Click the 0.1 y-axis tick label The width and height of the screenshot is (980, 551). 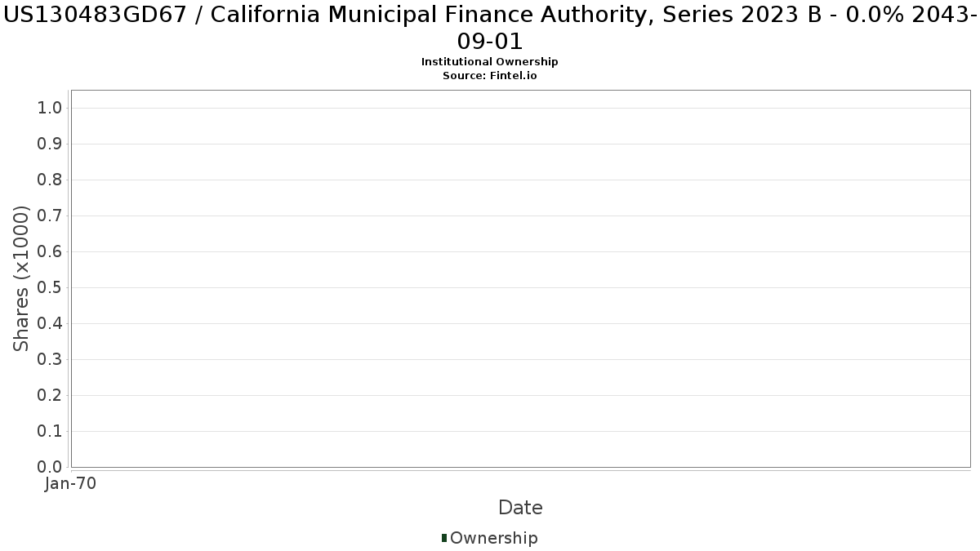coord(50,431)
